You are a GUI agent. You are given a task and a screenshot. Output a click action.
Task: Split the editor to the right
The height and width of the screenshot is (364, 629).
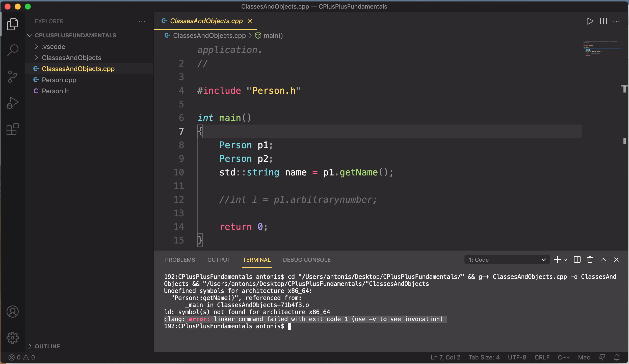pos(603,21)
